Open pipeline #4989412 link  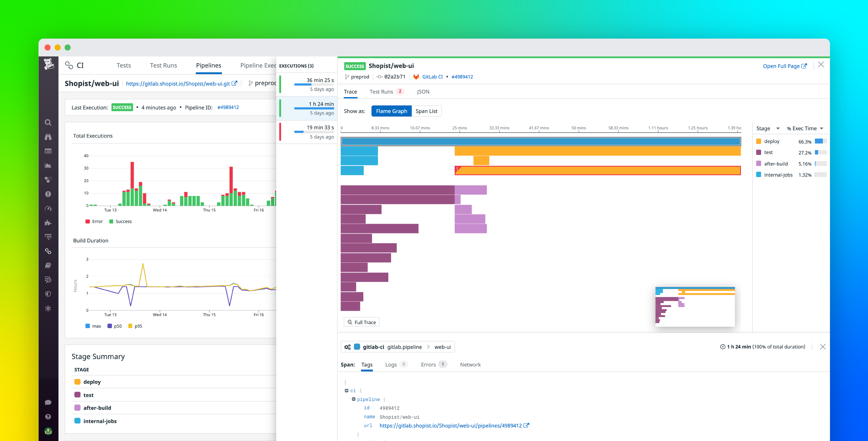[462, 77]
